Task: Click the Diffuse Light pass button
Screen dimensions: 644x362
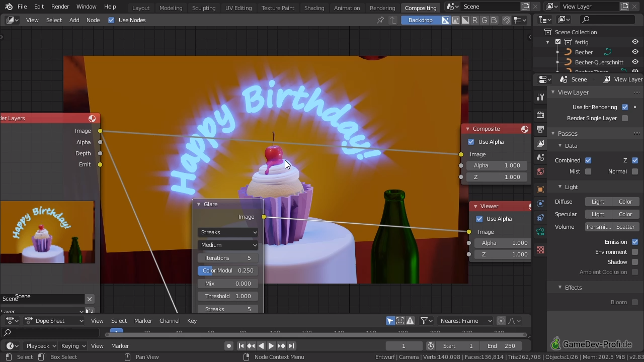Action: pyautogui.click(x=598, y=202)
